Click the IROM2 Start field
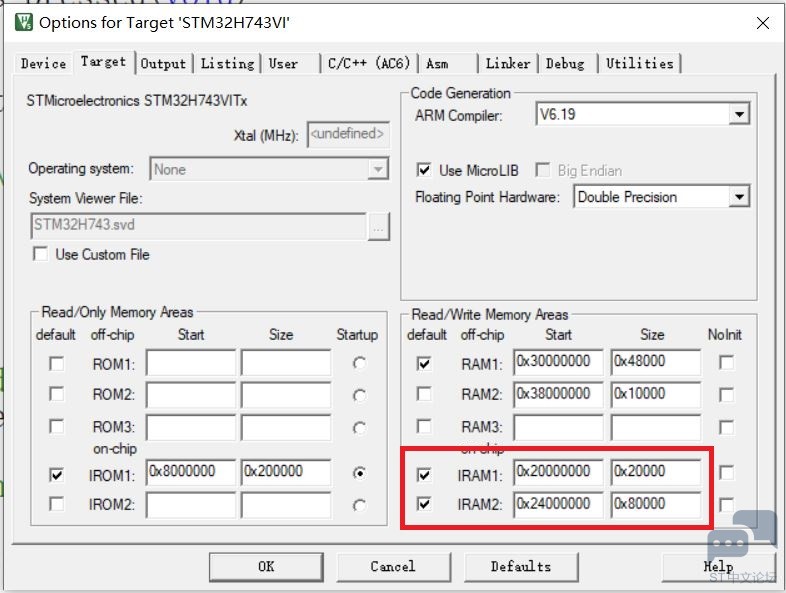 190,505
